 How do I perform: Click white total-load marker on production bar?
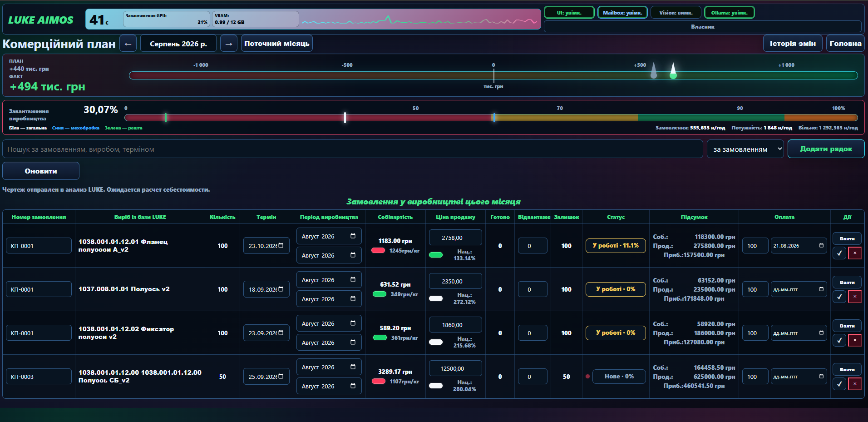tap(345, 118)
